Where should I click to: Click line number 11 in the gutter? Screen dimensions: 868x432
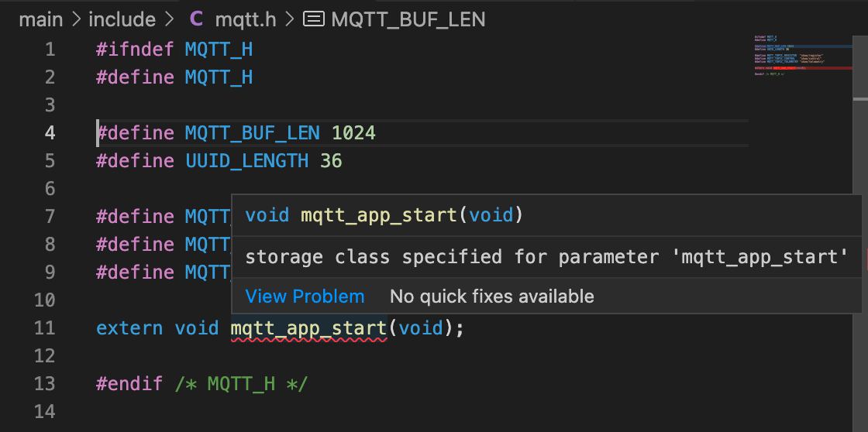pyautogui.click(x=45, y=328)
